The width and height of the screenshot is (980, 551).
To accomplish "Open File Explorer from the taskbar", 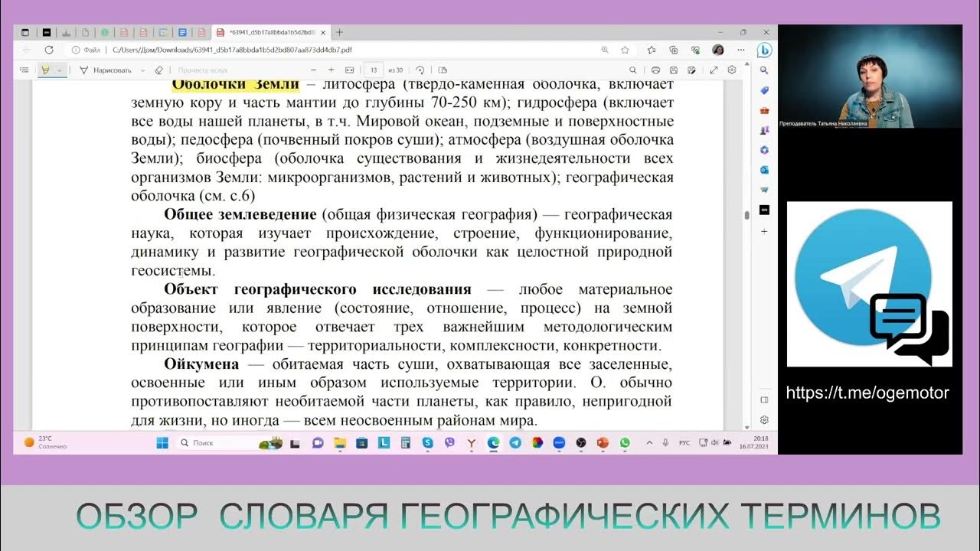I will (x=340, y=442).
